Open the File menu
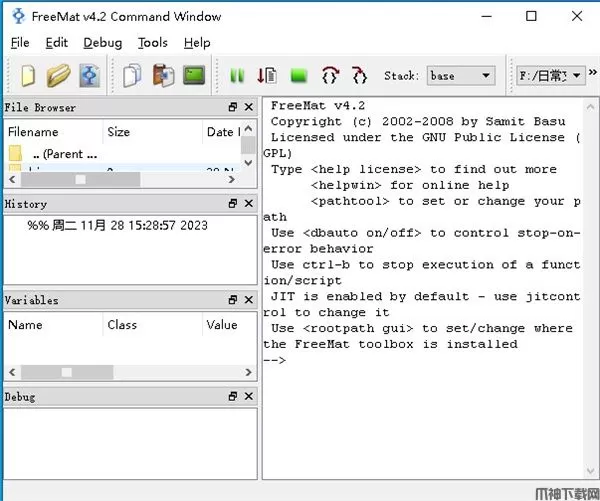 [x=20, y=42]
